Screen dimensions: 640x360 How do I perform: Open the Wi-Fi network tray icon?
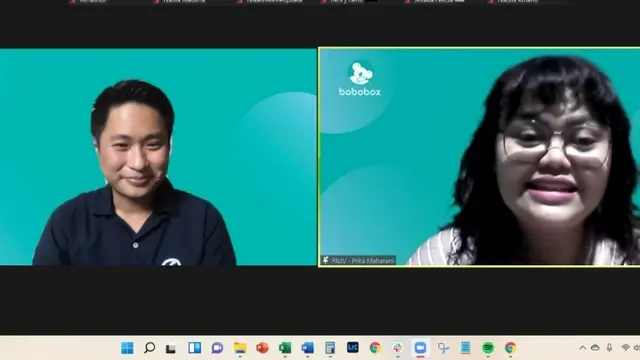coord(625,348)
